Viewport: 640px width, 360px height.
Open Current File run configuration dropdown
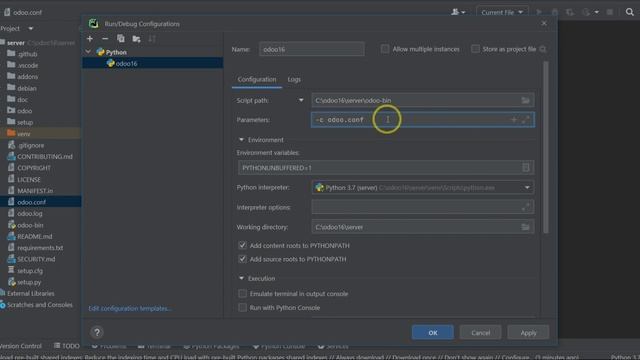[x=502, y=12]
